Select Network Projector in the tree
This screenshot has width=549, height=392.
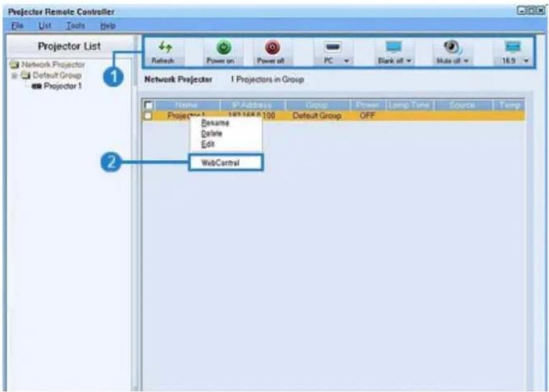(x=53, y=65)
